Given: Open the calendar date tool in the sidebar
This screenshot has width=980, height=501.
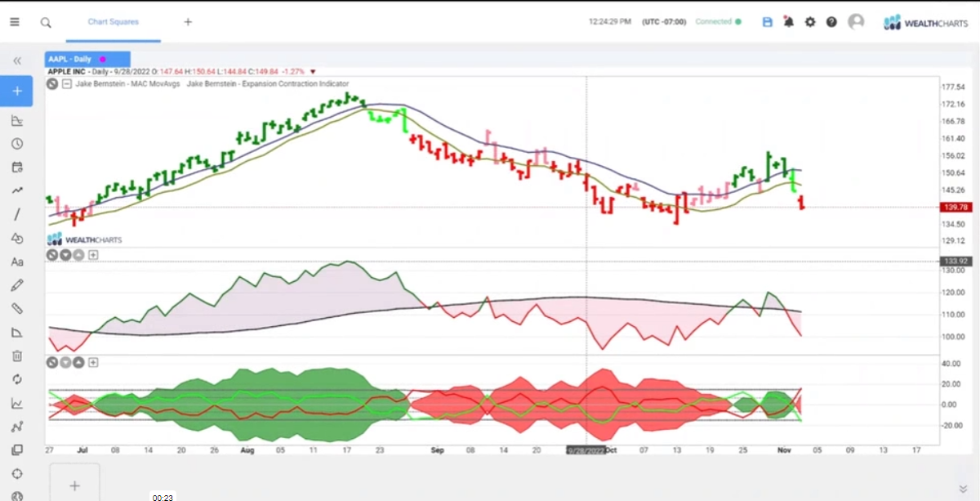Looking at the screenshot, I should pyautogui.click(x=16, y=168).
